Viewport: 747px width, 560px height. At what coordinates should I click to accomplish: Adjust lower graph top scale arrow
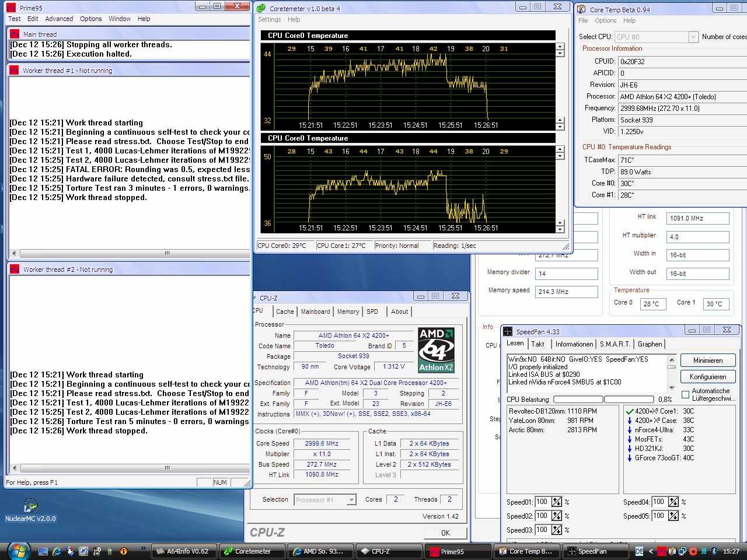[560, 149]
